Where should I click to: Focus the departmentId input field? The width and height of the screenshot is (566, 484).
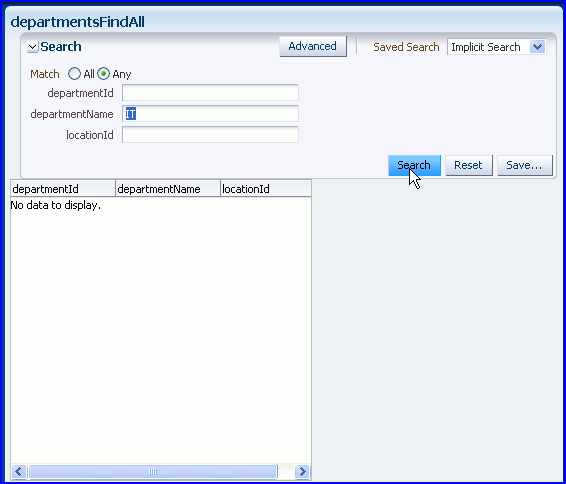click(x=210, y=93)
